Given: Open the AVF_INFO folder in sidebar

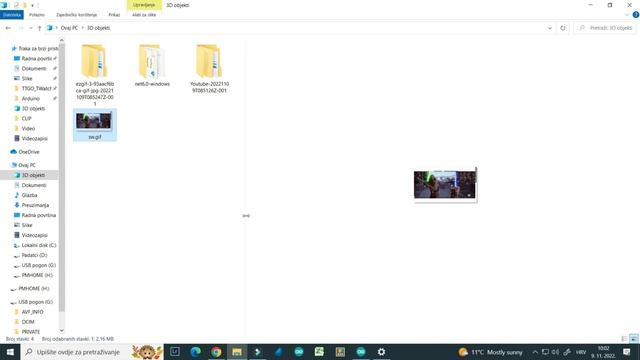Looking at the screenshot, I should [x=32, y=312].
